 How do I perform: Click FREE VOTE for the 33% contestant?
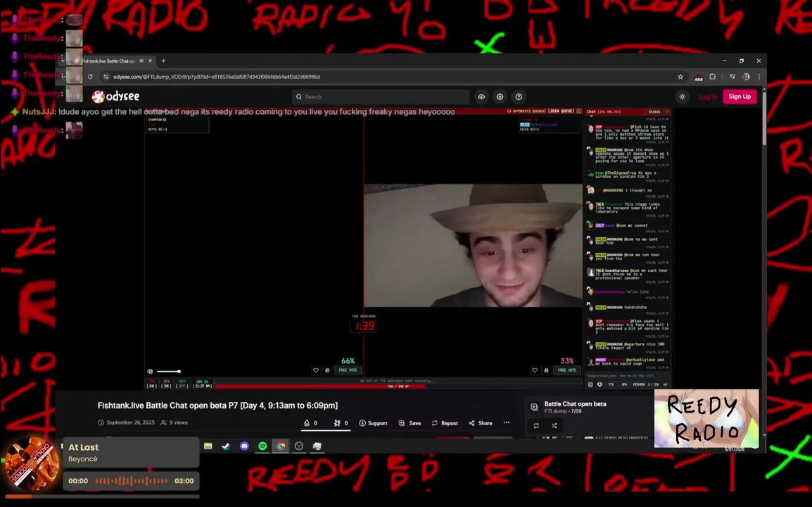point(567,370)
